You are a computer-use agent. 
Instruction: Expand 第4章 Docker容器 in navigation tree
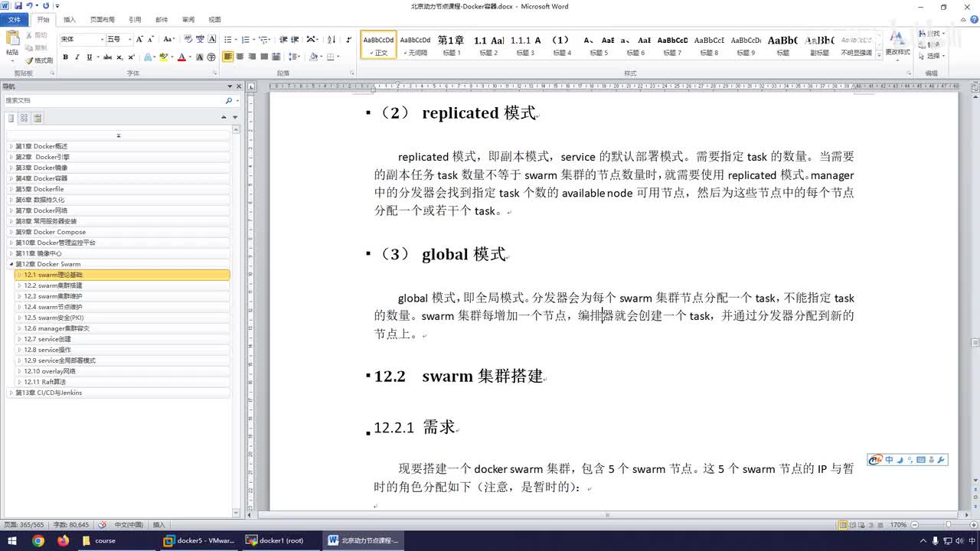coord(11,178)
